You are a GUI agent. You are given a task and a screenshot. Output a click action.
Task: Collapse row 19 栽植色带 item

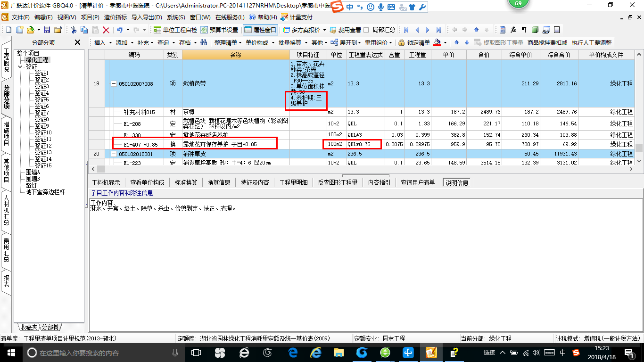click(114, 84)
